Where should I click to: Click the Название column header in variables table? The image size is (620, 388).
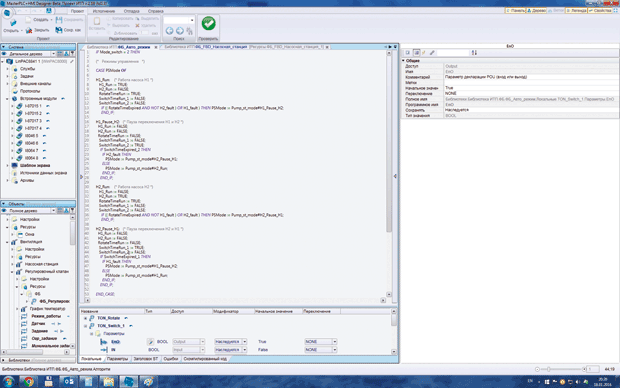[112, 312]
